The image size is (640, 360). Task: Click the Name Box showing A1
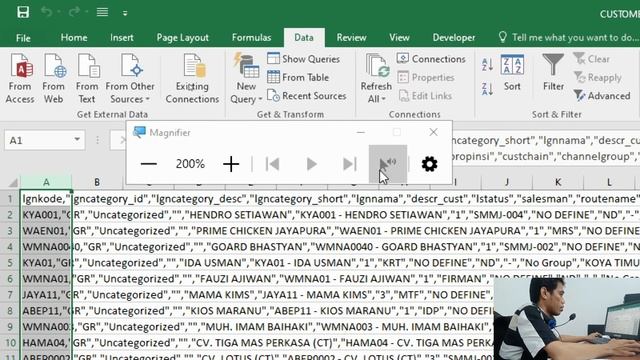(x=38, y=140)
